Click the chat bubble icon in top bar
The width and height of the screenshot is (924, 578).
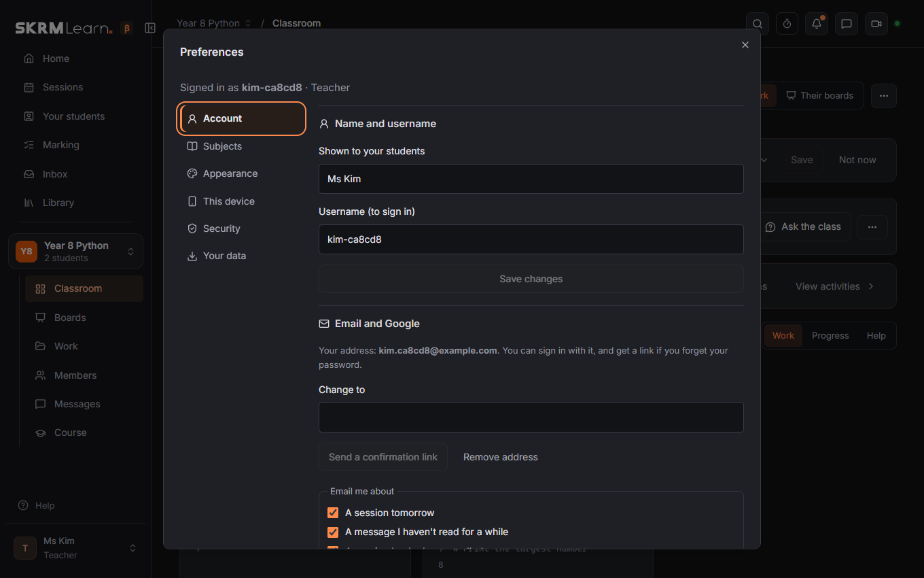847,24
